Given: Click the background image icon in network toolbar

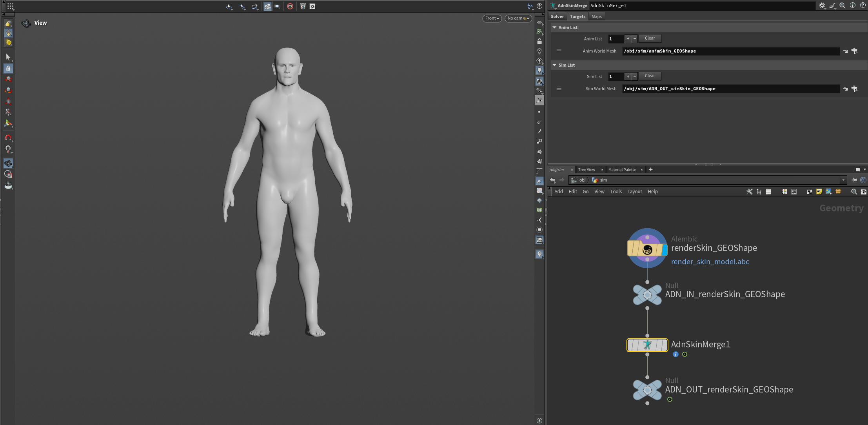Looking at the screenshot, I should pyautogui.click(x=828, y=192).
